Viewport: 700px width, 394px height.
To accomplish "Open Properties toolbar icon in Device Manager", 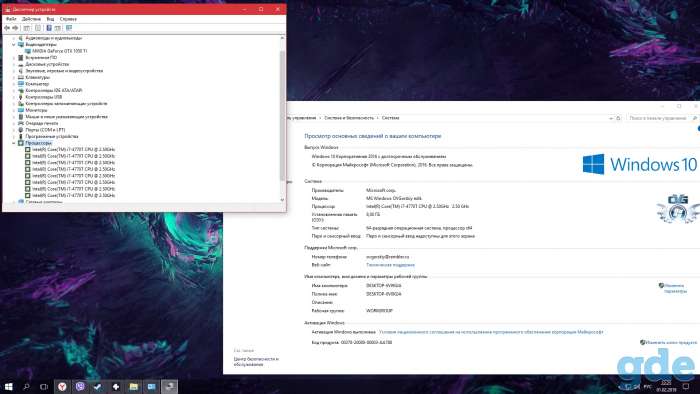I will 38,28.
